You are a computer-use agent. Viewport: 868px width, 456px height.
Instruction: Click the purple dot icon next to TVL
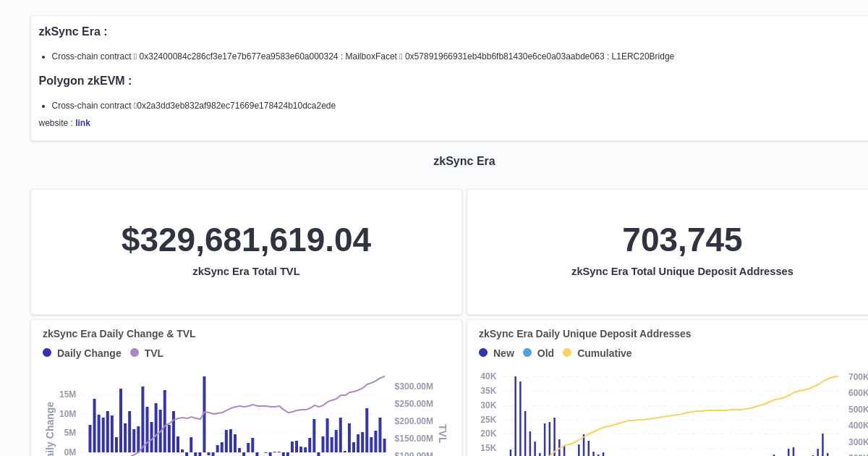(134, 353)
